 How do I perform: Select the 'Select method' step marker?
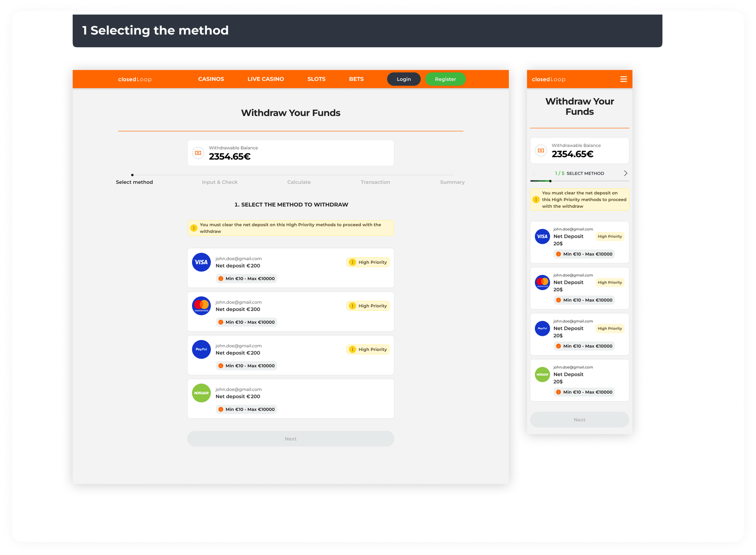pyautogui.click(x=132, y=175)
